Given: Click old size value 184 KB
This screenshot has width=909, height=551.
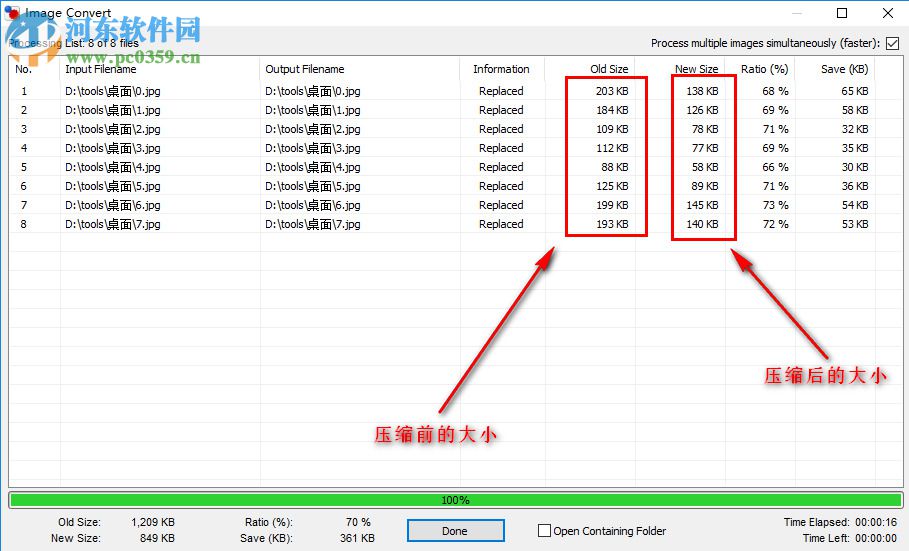Looking at the screenshot, I should pos(612,110).
